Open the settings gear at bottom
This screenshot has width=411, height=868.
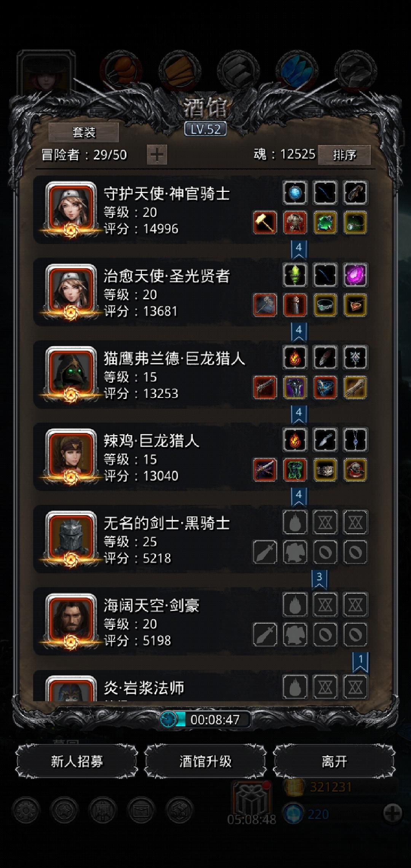pos(26,811)
